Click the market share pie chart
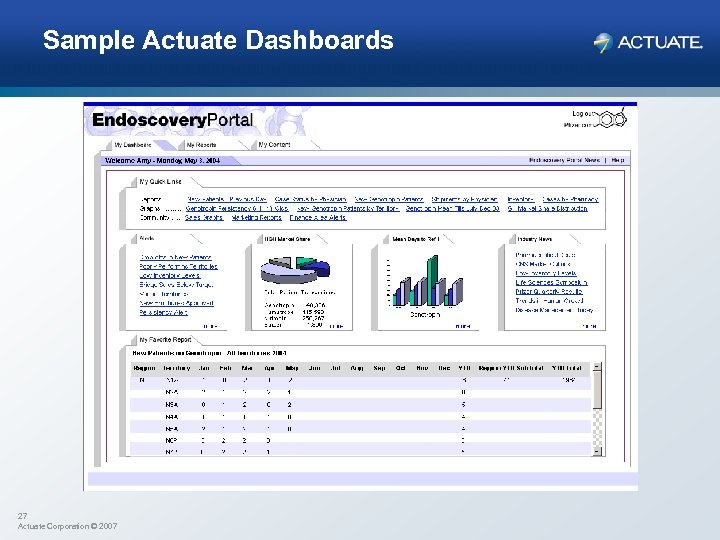Viewport: 720px width, 540px height. pyautogui.click(x=295, y=270)
